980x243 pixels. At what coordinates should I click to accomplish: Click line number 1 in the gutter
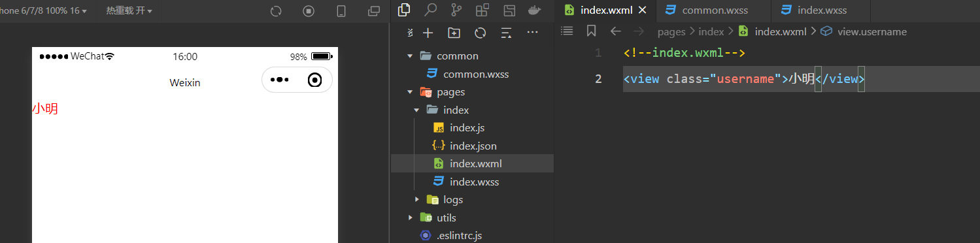click(x=598, y=53)
